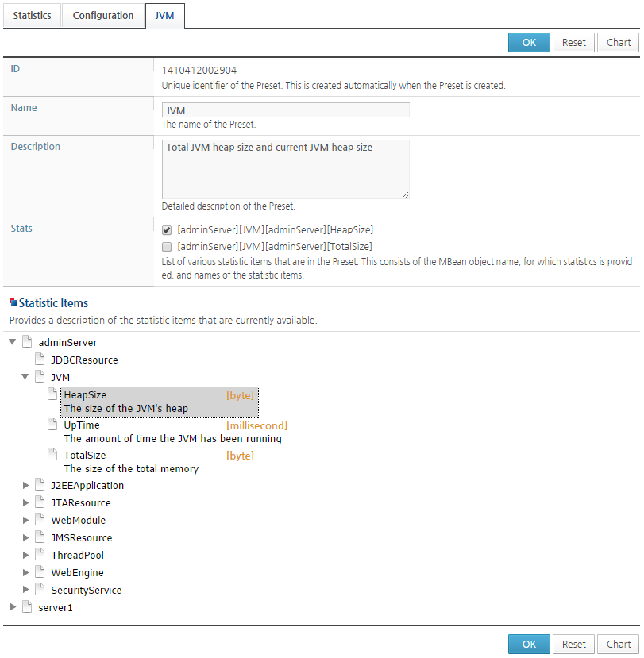Click the server1 node document icon
This screenshot has height=658, width=644.
(x=27, y=606)
